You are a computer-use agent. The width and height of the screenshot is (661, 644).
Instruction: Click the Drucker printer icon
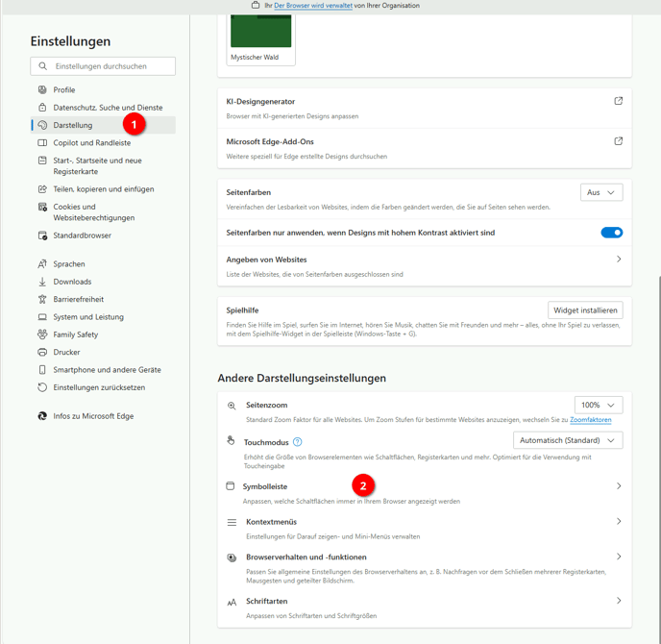point(42,352)
